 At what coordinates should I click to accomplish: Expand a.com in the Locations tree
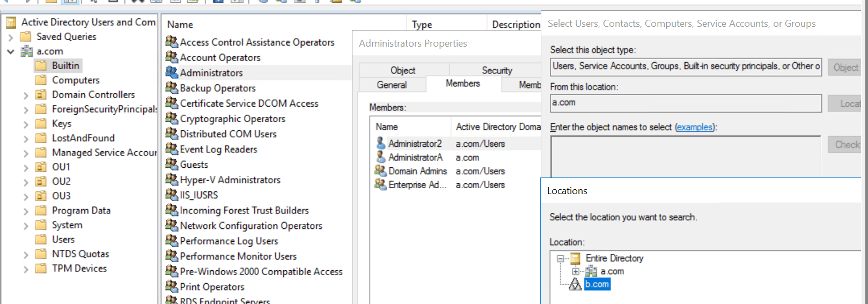[x=576, y=271]
